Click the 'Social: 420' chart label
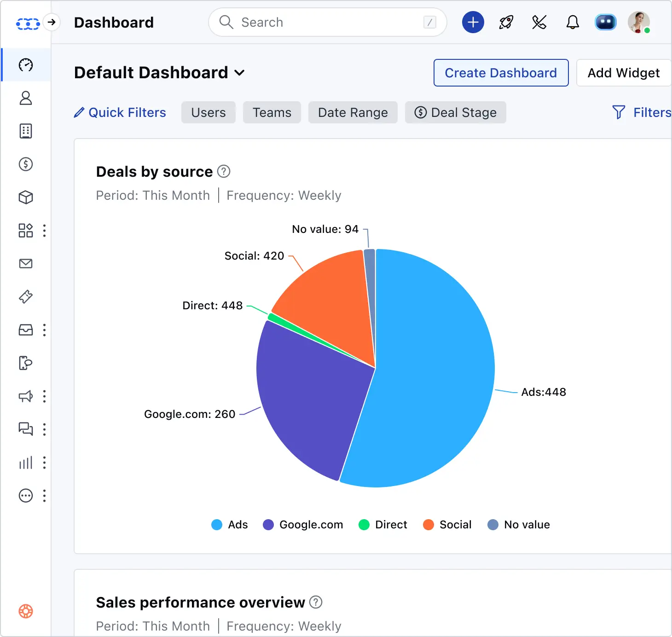 pyautogui.click(x=254, y=256)
